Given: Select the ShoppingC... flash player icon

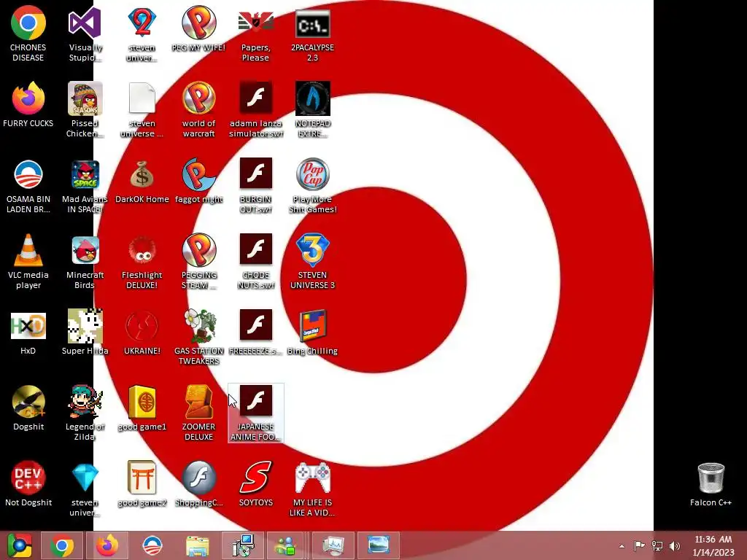Looking at the screenshot, I should [198, 485].
